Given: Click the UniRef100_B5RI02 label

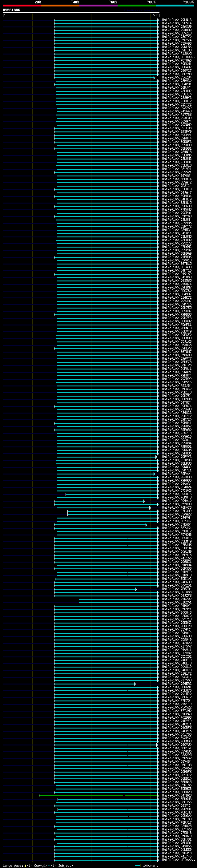Looking at the screenshot, I should tap(177, 579).
